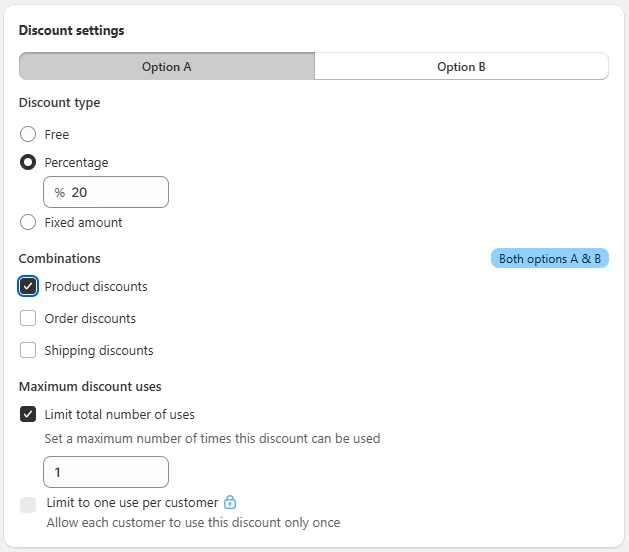
Task: Click 'Set a maximum number of times' description
Action: coord(212,438)
